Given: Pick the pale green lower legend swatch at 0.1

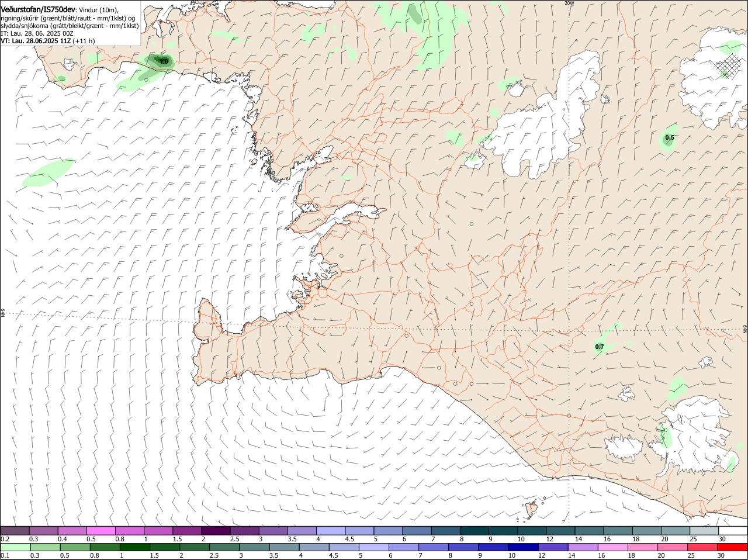Looking at the screenshot, I should click(x=15, y=547).
